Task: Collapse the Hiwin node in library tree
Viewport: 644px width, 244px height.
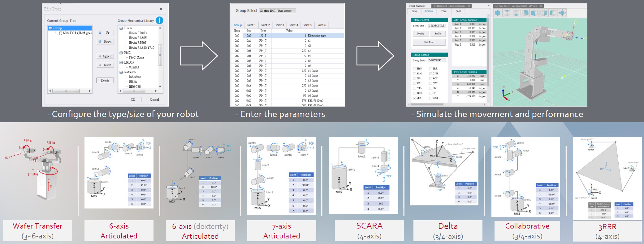Action: 121,28
